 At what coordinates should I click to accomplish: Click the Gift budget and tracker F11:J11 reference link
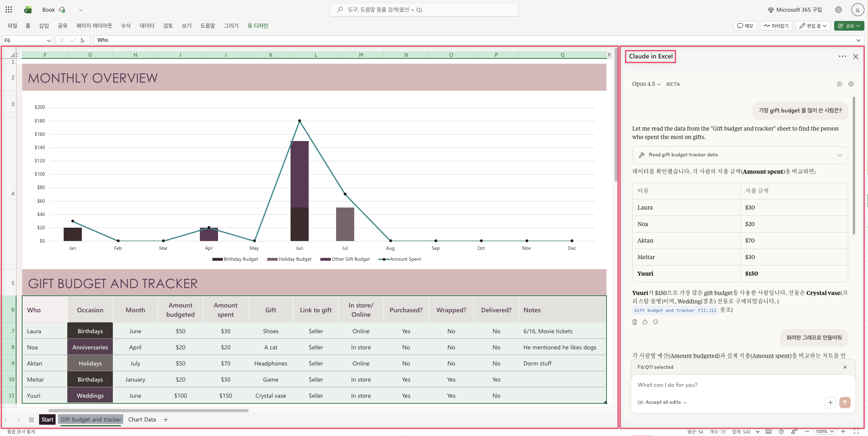(675, 310)
